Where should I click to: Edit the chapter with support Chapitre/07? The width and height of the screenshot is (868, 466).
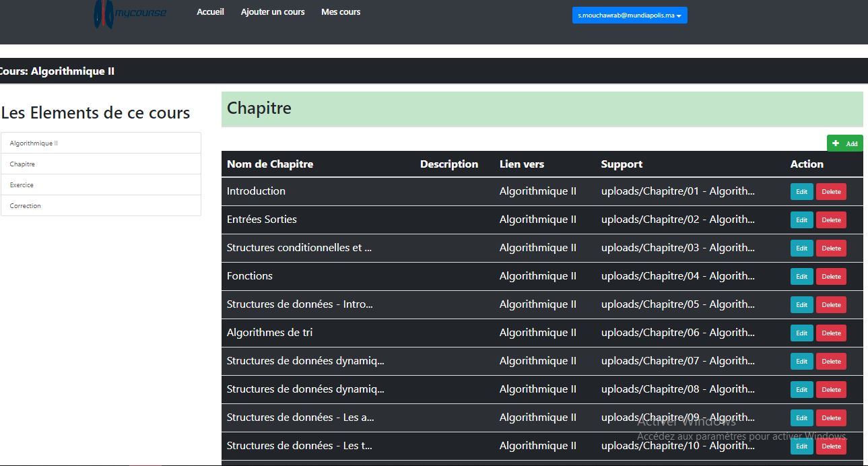point(801,362)
